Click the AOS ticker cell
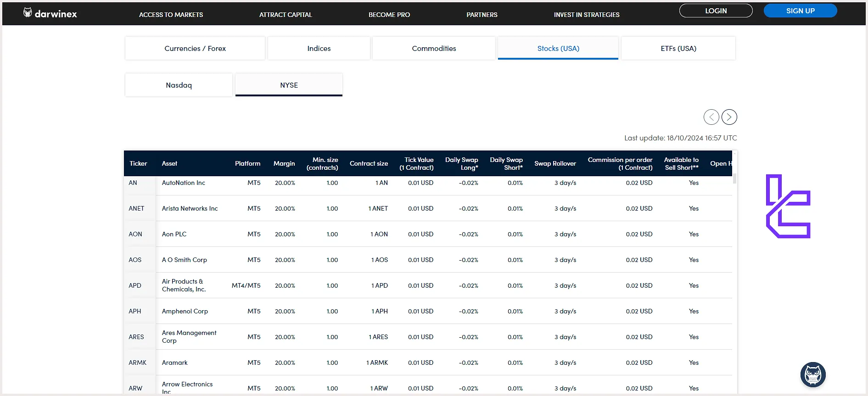The width and height of the screenshot is (868, 396). point(135,260)
